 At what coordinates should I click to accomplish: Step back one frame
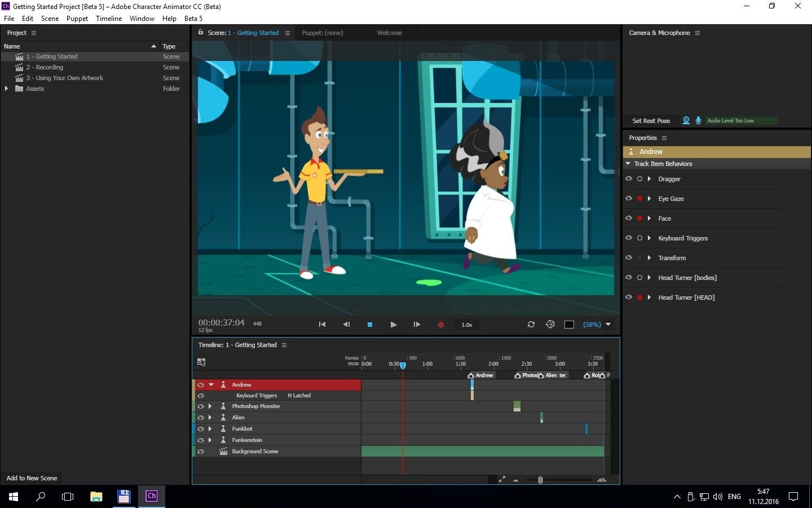(346, 325)
